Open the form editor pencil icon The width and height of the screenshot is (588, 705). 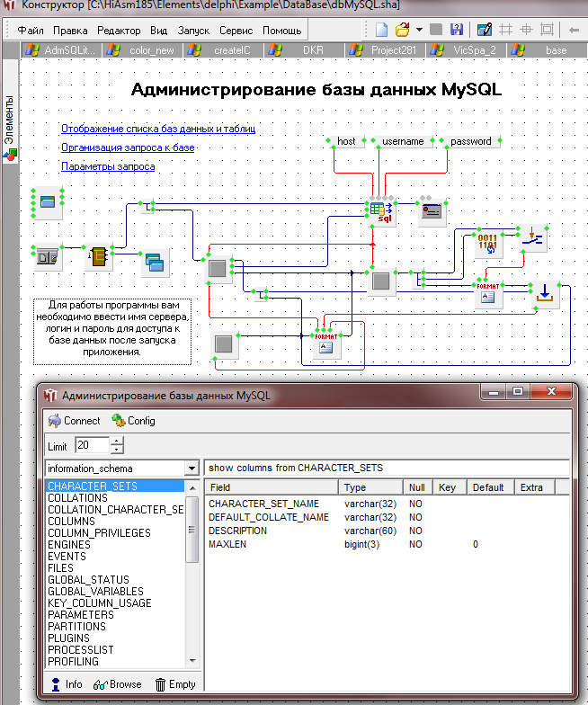(x=484, y=31)
